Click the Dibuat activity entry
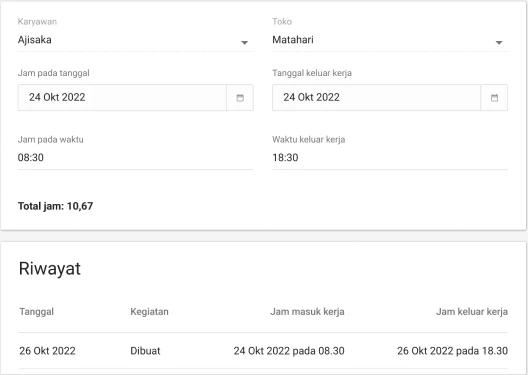The image size is (528, 375). pos(145,351)
